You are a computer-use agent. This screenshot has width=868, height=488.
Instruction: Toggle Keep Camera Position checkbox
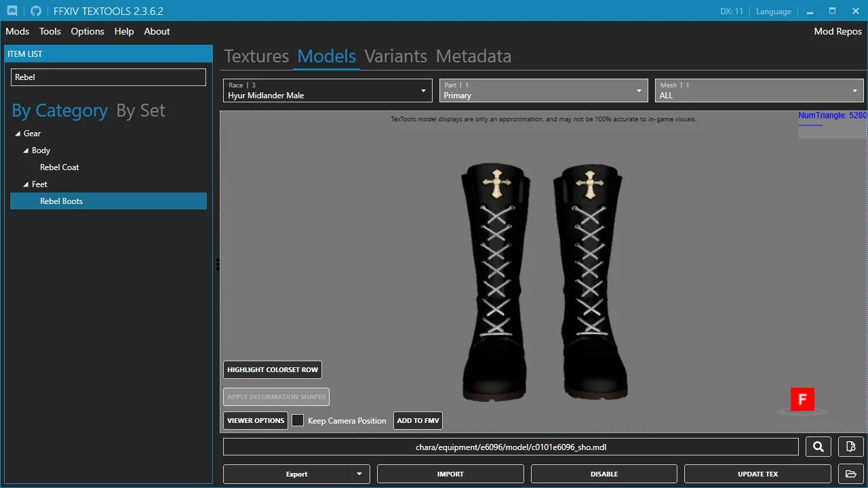pyautogui.click(x=298, y=420)
